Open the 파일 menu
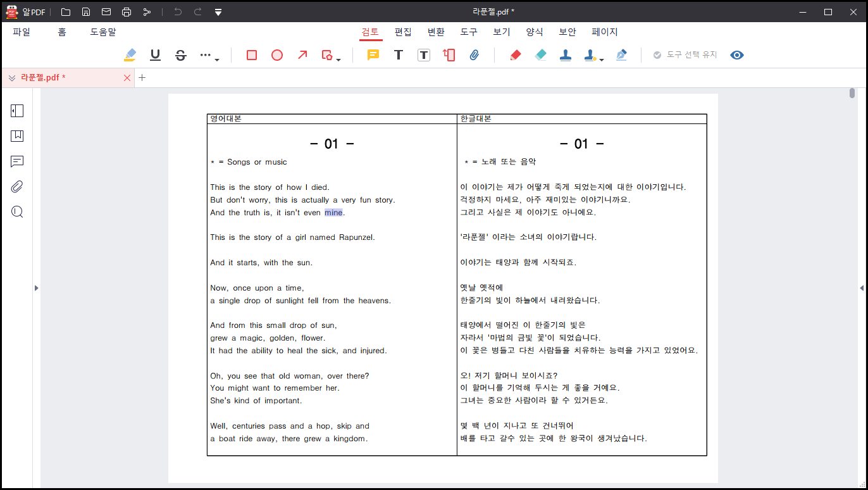 click(x=22, y=32)
